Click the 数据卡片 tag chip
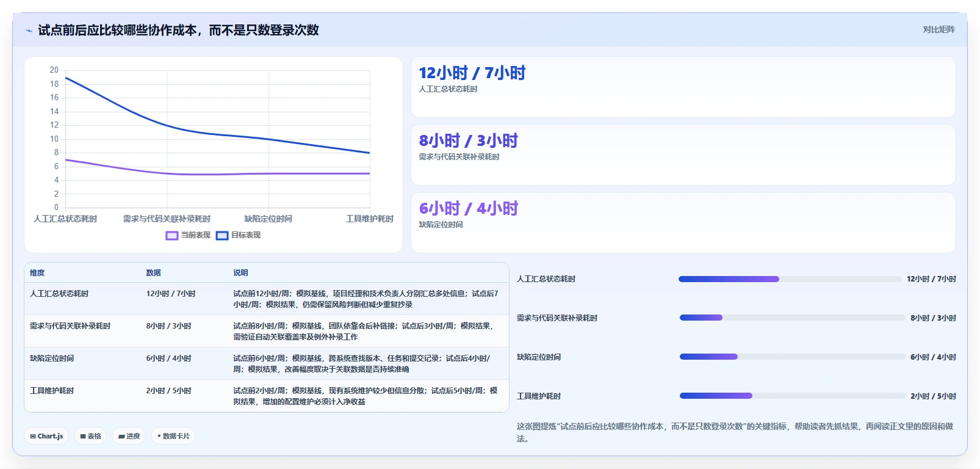980x469 pixels. point(173,436)
